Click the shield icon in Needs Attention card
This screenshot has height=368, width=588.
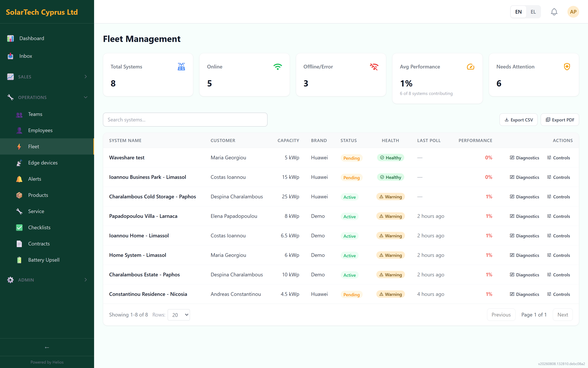(x=567, y=67)
